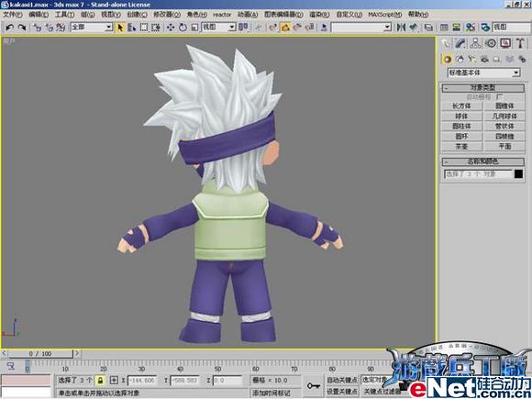
Task: Open the named selection sets dropdown
Action: click(361, 28)
